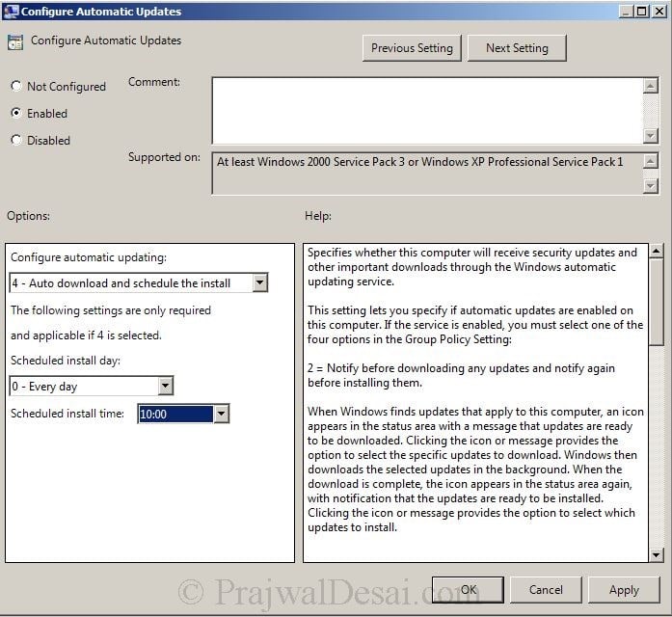Click 'The following settings are only required' text
The image size is (672, 617).
click(x=111, y=310)
